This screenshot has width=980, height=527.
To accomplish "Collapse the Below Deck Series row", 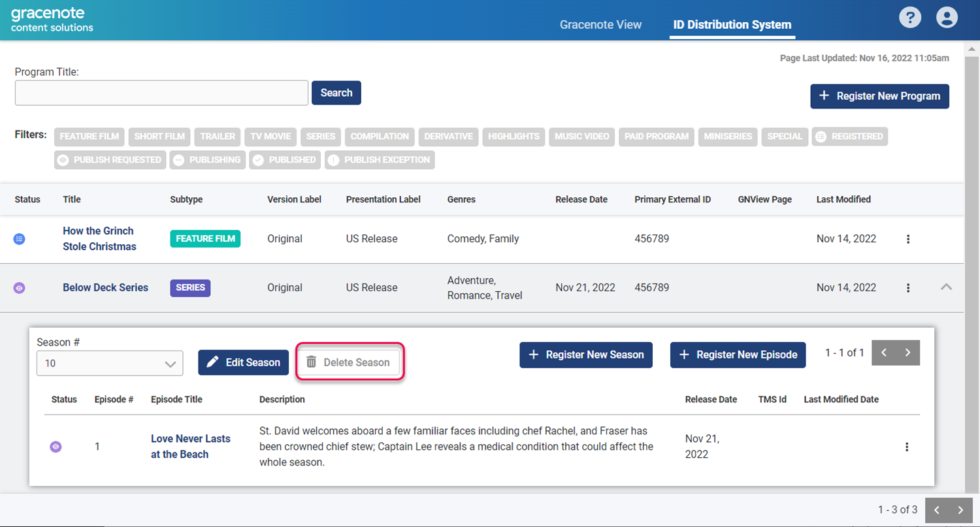I will (x=945, y=287).
